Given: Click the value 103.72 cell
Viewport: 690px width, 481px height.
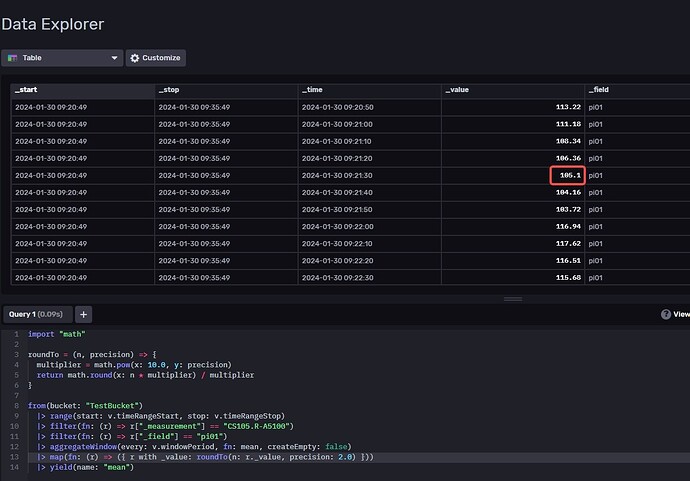Looking at the screenshot, I should [x=513, y=209].
